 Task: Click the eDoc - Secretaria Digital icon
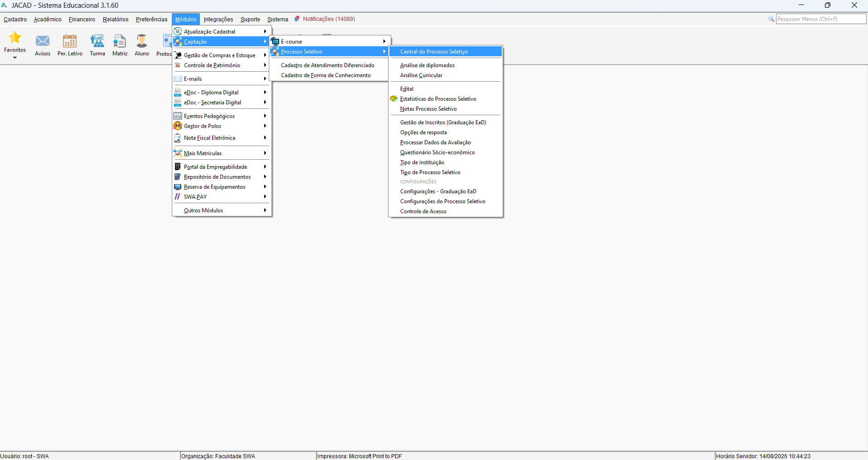pyautogui.click(x=178, y=103)
